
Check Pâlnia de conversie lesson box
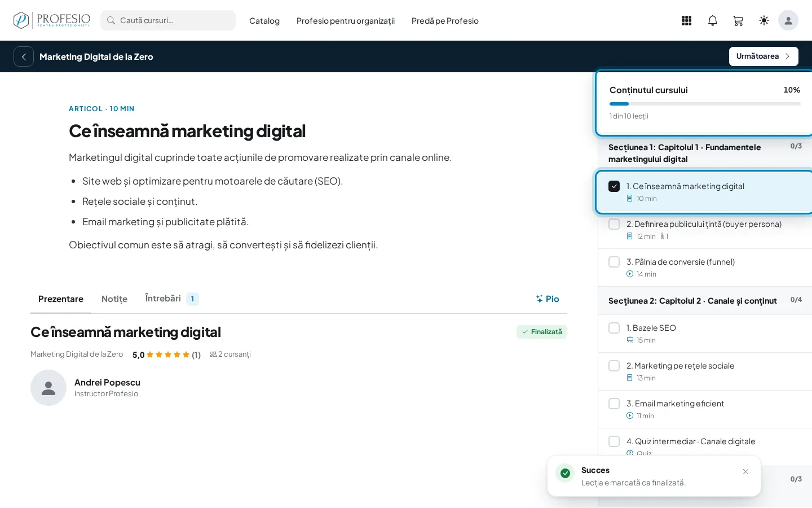[x=614, y=262]
